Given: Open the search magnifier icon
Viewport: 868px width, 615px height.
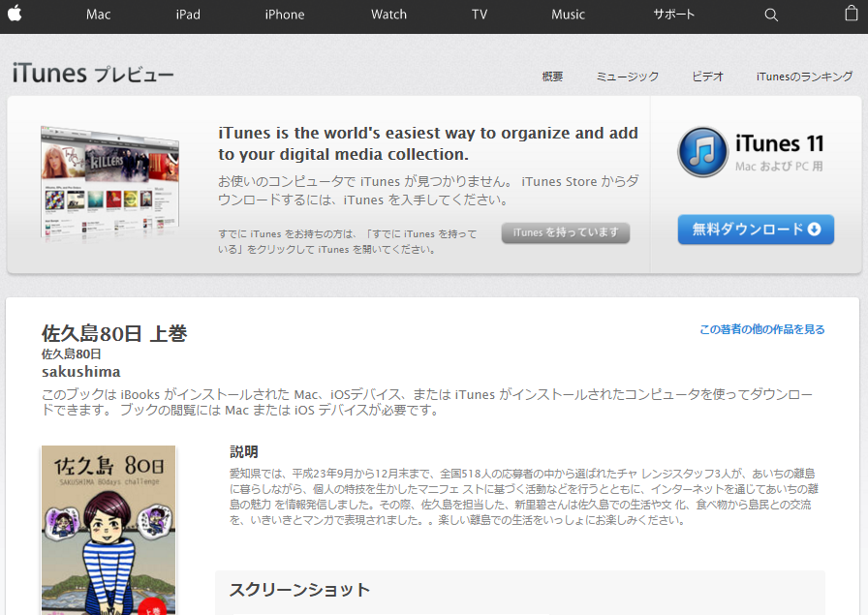Looking at the screenshot, I should pos(771,15).
